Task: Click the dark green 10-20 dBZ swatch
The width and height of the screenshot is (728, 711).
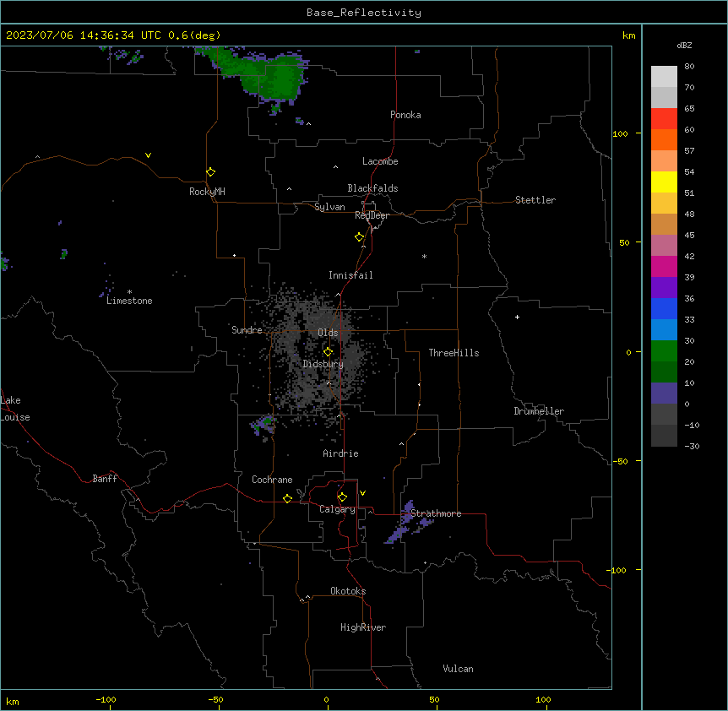Action: (x=664, y=372)
